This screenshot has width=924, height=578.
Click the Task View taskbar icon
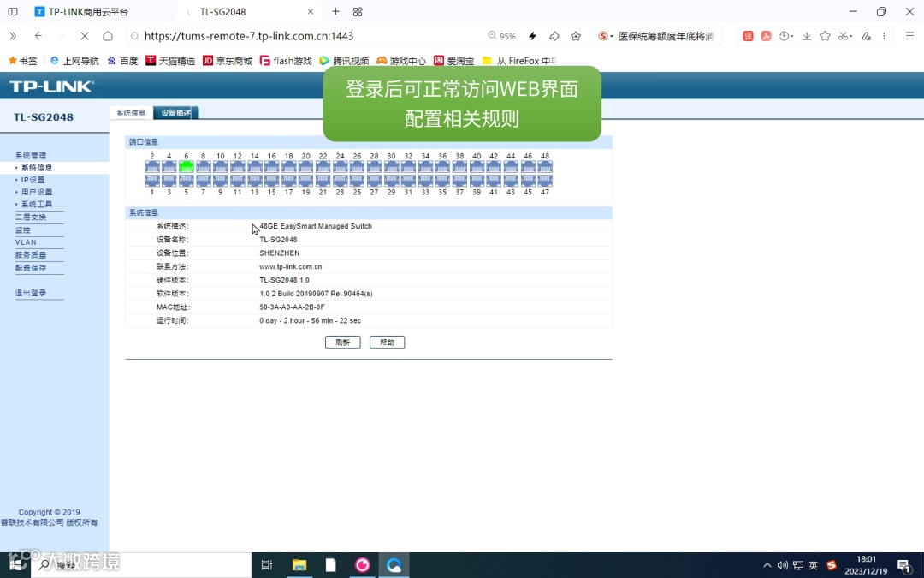266,565
